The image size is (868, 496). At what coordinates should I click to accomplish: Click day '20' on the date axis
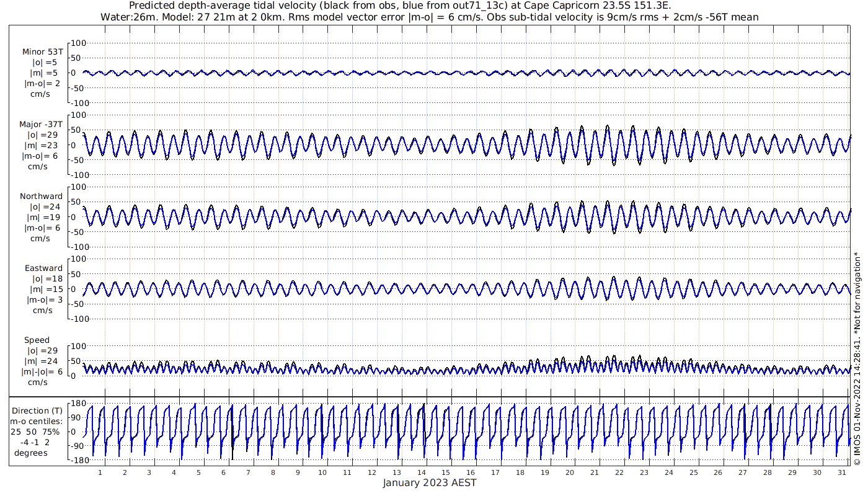point(570,472)
